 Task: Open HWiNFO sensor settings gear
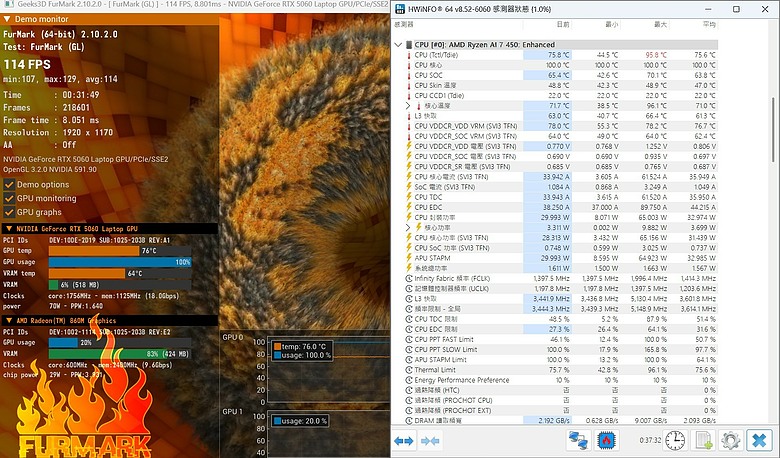[x=731, y=441]
